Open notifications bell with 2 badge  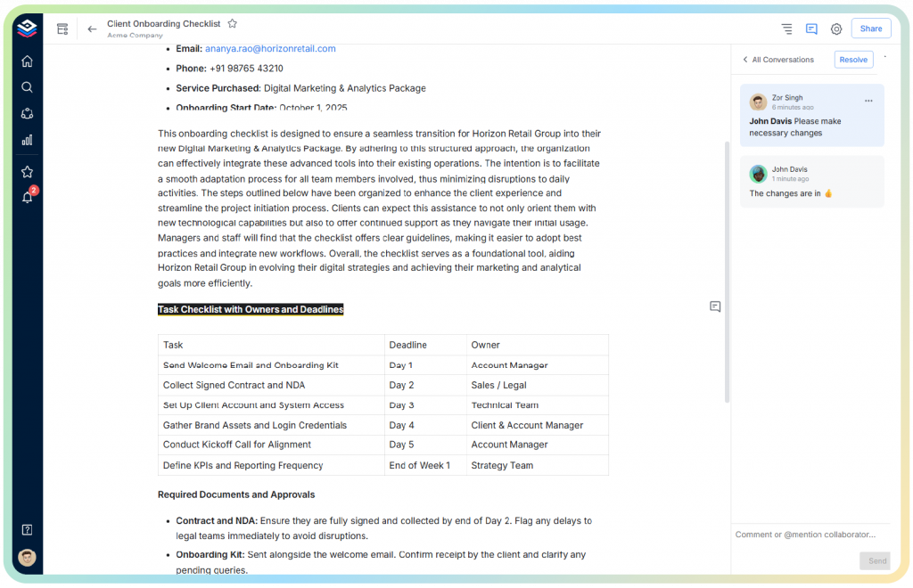pos(28,197)
